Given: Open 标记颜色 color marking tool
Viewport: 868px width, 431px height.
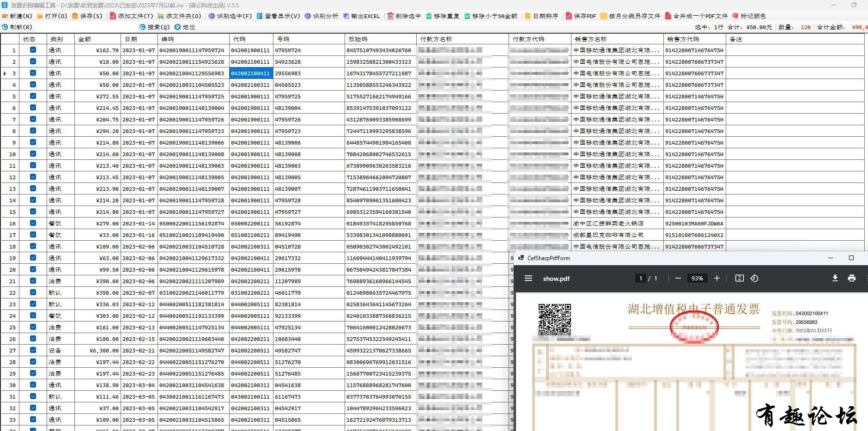Looking at the screenshot, I should click(749, 16).
